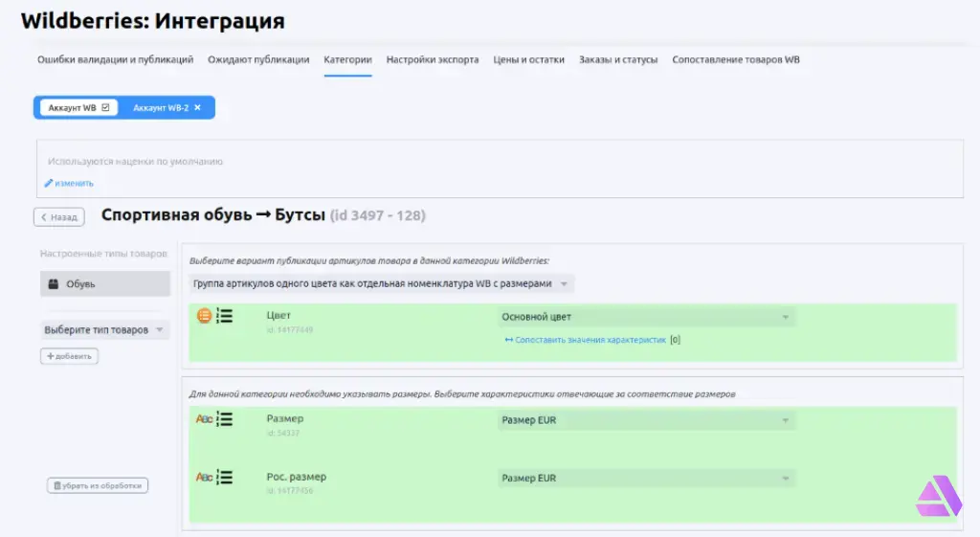Click the Используются наценки по умолчанию text

[135, 161]
